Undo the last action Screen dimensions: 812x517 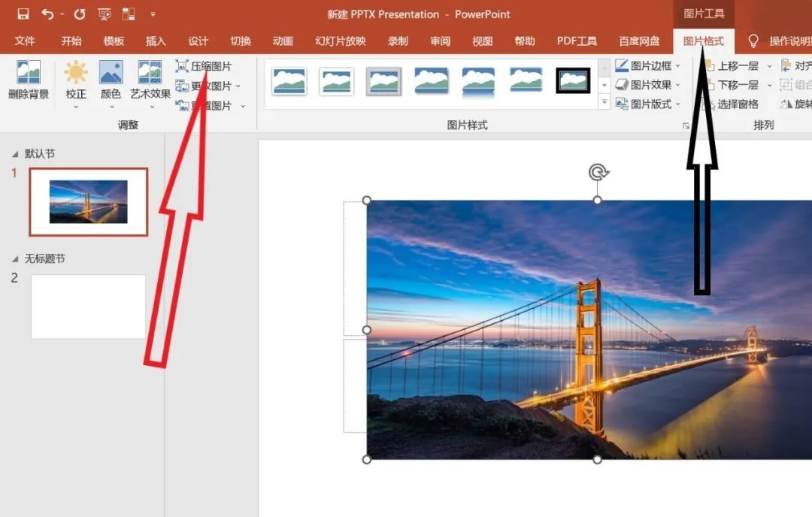[x=47, y=14]
